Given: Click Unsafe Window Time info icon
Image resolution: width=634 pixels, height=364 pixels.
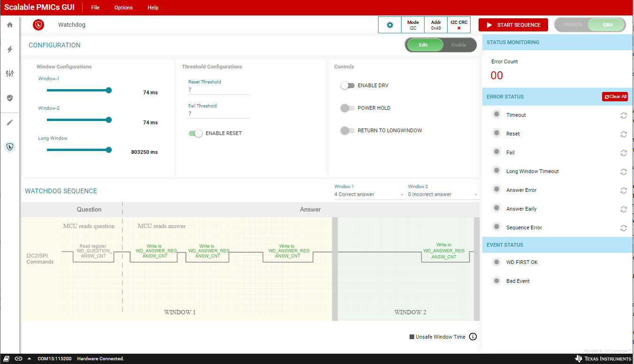Looking at the screenshot, I should [x=473, y=337].
